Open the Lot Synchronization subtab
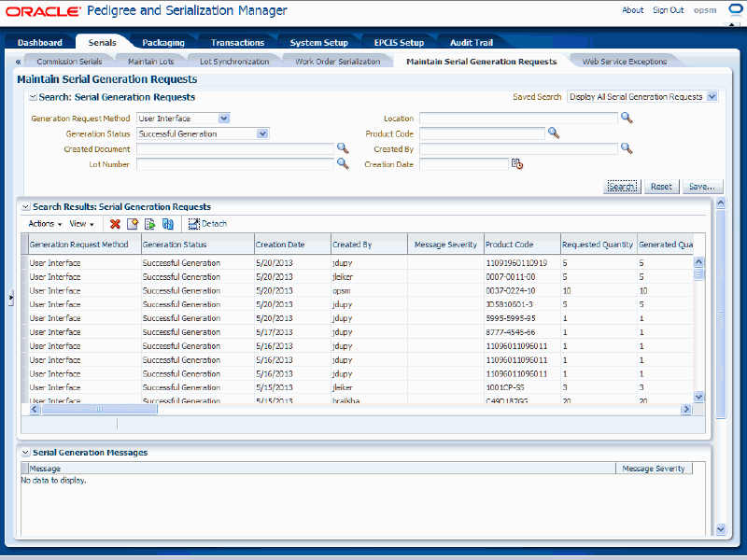Screen dimensions: 747x560 (x=234, y=62)
